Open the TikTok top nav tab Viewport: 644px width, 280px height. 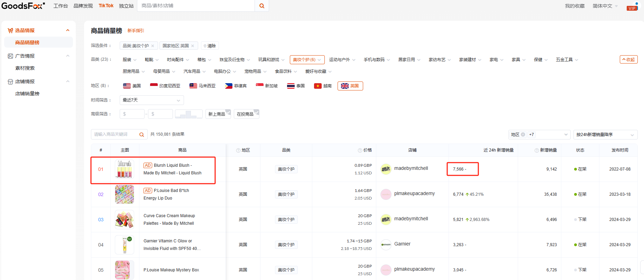[106, 6]
